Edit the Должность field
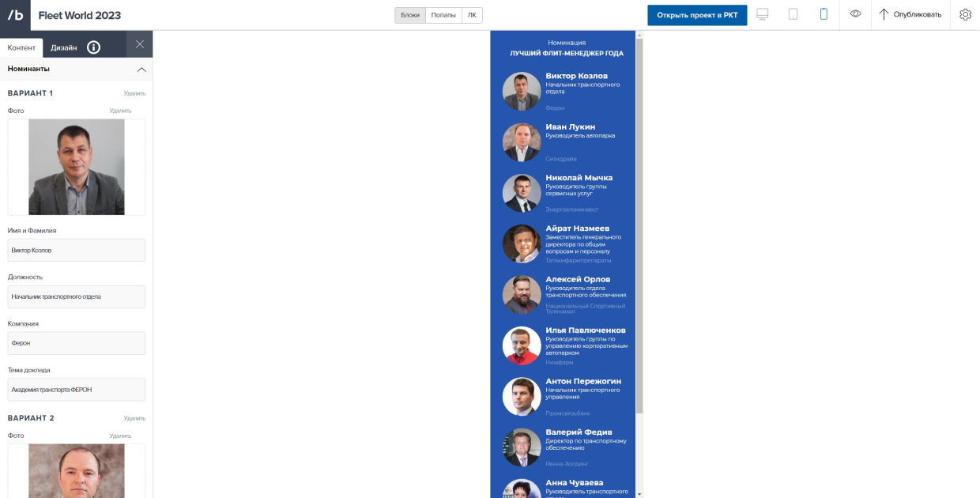This screenshot has width=980, height=498. click(77, 296)
